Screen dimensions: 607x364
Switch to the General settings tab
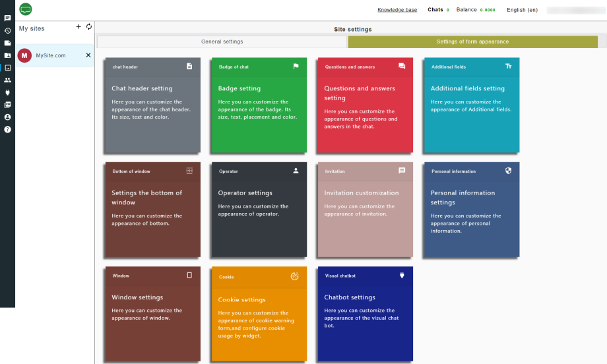222,42
